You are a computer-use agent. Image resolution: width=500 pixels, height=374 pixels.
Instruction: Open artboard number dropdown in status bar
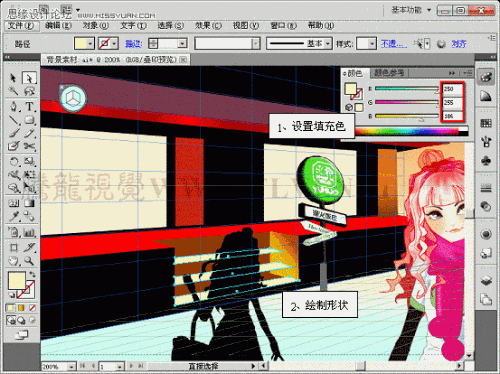point(120,366)
